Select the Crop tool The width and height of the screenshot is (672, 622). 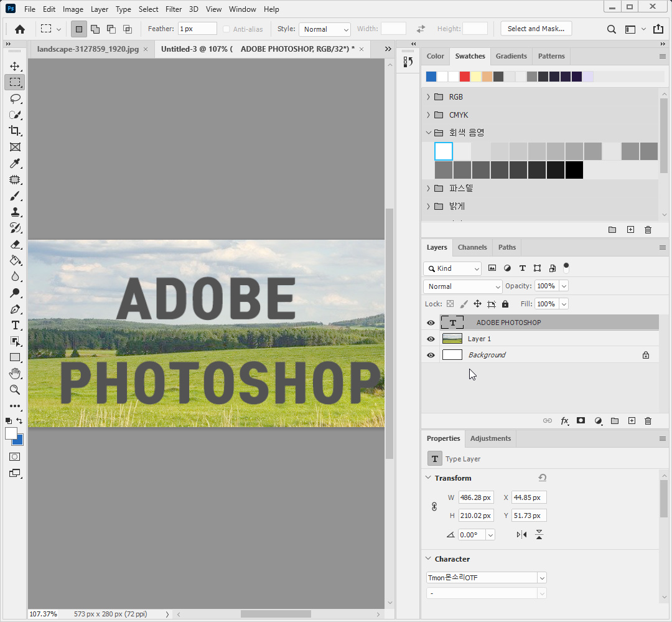point(15,131)
